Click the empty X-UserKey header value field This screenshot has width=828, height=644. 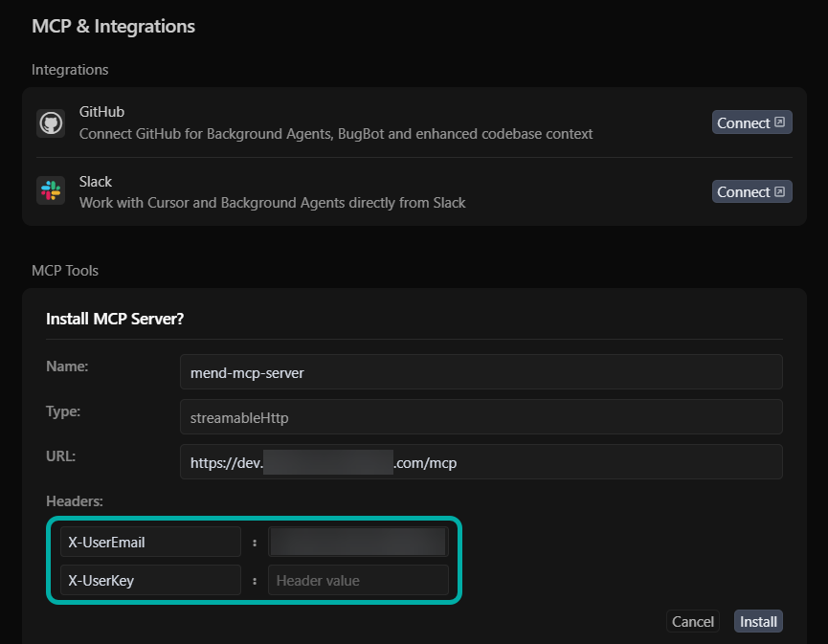coord(358,580)
